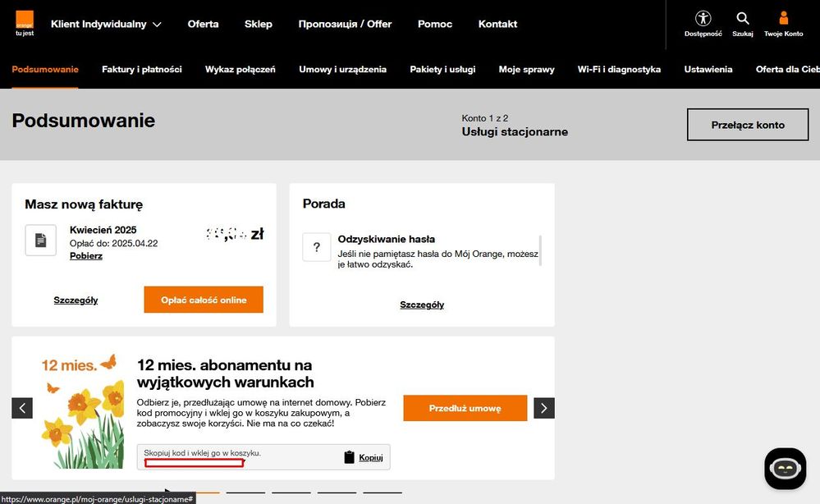The width and height of the screenshot is (820, 504).
Task: Open Szczegóły link in the invoice card
Action: point(76,300)
